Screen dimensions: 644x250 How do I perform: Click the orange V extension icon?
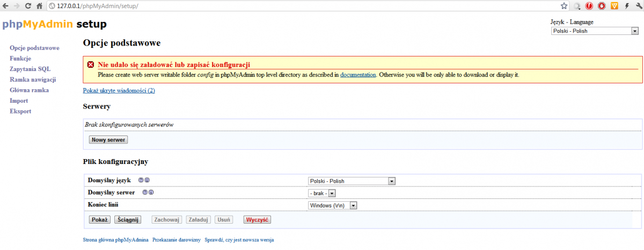[x=614, y=6]
